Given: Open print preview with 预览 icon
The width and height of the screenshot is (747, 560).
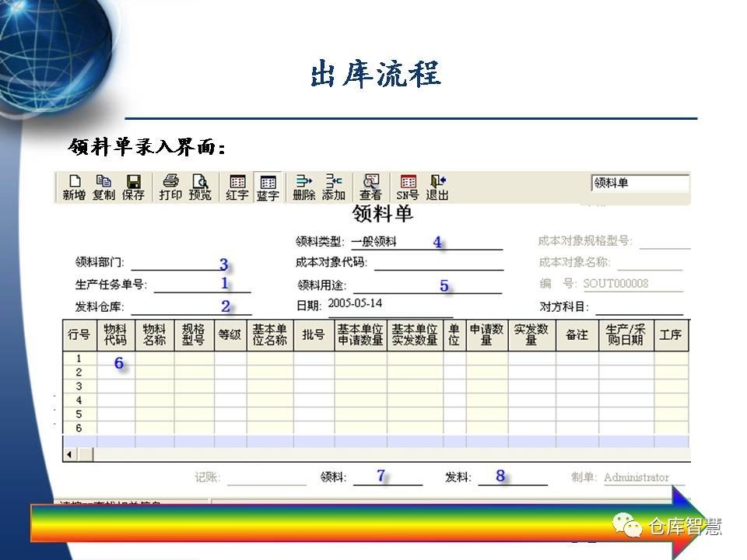Looking at the screenshot, I should pyautogui.click(x=200, y=187).
